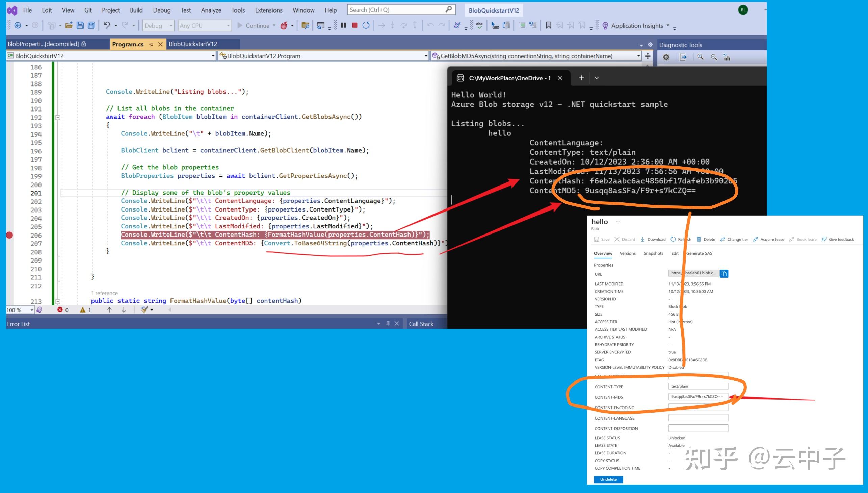Click the copy URL icon next to blob URL
The width and height of the screenshot is (868, 493).
pos(724,274)
